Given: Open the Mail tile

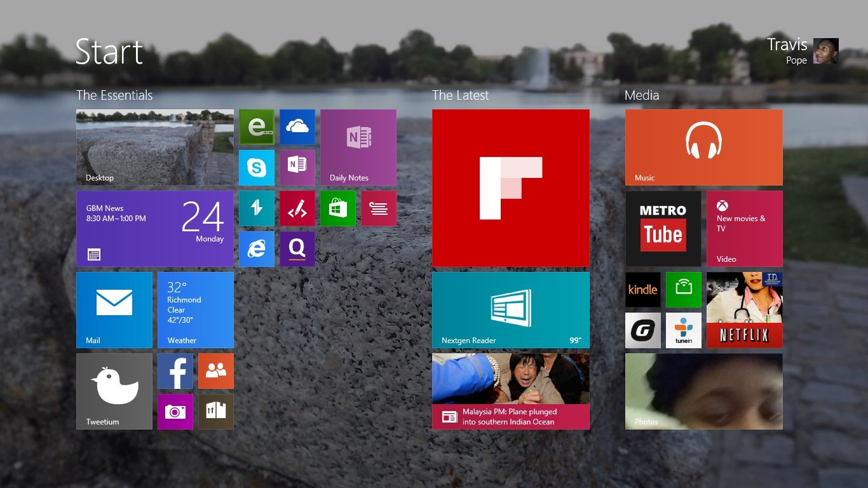Looking at the screenshot, I should pos(114,310).
